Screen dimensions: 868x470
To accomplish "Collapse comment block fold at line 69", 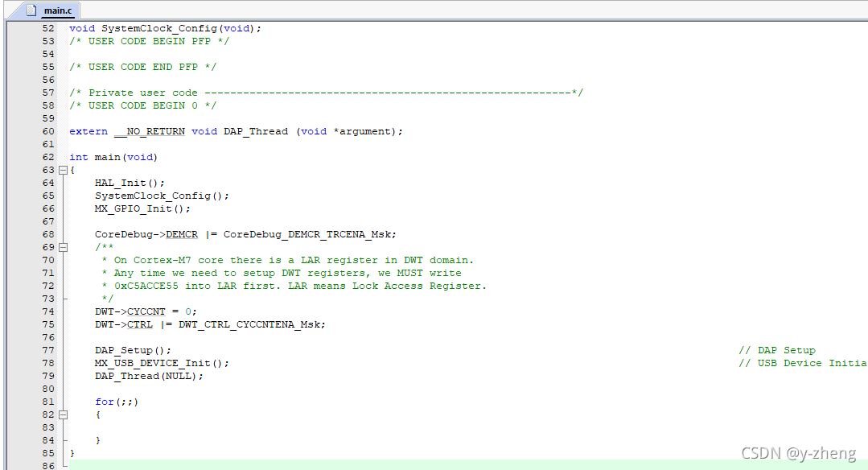I will pos(63,247).
